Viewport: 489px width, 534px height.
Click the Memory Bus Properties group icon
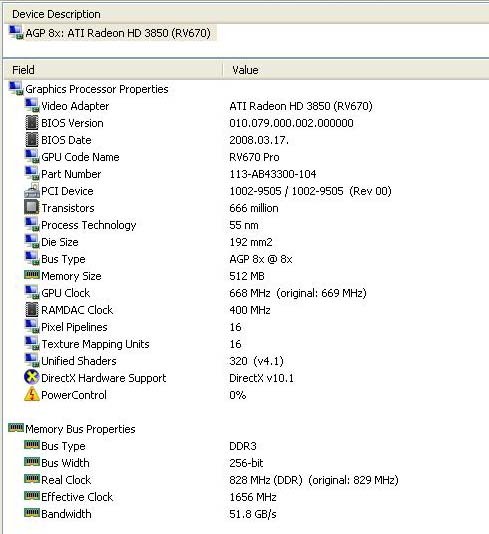pos(16,427)
